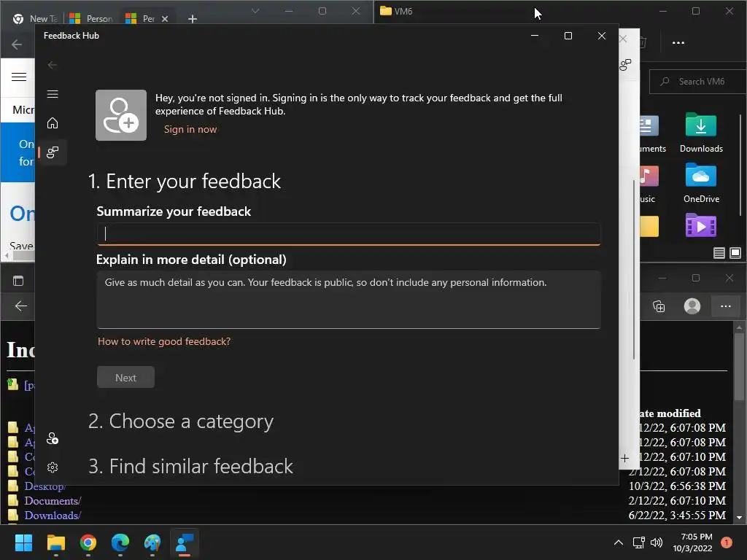Image resolution: width=747 pixels, height=560 pixels.
Task: Open the browser tab search chevron
Action: 255,11
